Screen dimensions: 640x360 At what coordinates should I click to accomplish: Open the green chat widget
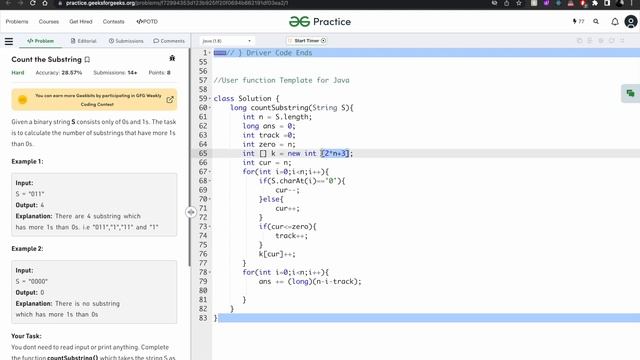[630, 93]
